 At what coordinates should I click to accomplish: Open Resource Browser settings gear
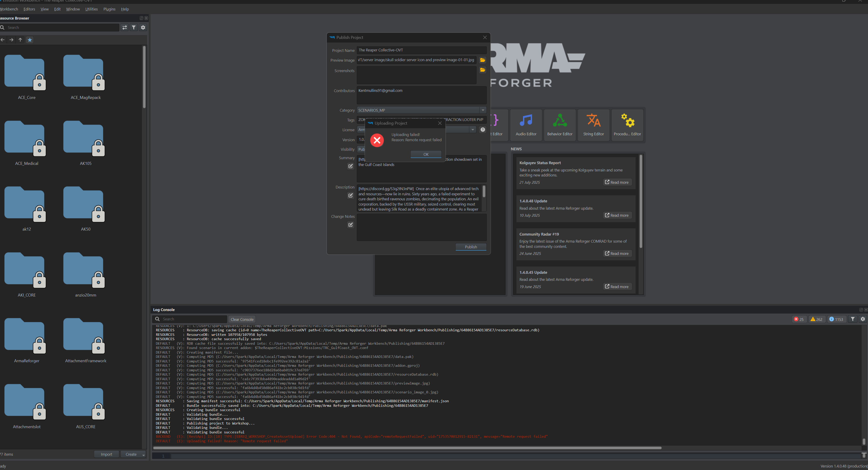143,28
